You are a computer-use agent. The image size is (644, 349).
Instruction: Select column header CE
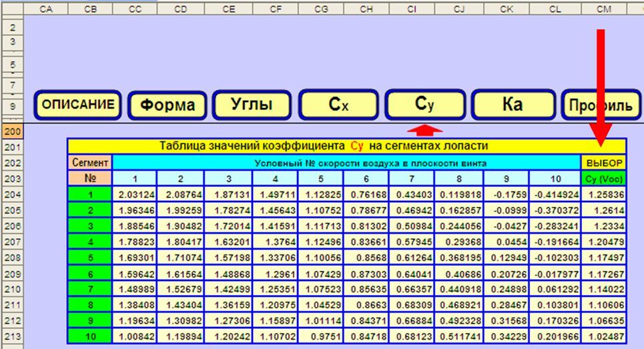click(x=229, y=9)
